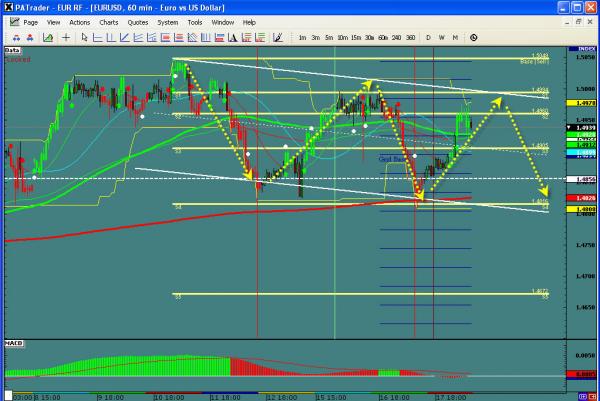The width and height of the screenshot is (600, 401).
Task: Click the weekly 'W' timeframe button
Action: (442, 37)
